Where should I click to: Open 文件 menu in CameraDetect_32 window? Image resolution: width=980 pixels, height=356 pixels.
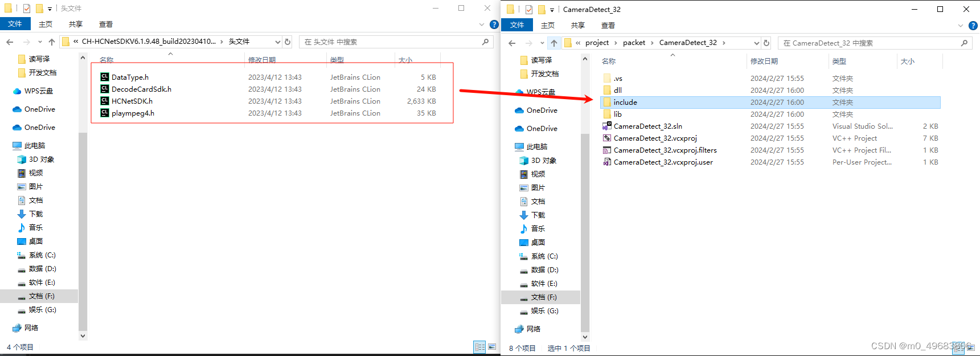pos(518,25)
